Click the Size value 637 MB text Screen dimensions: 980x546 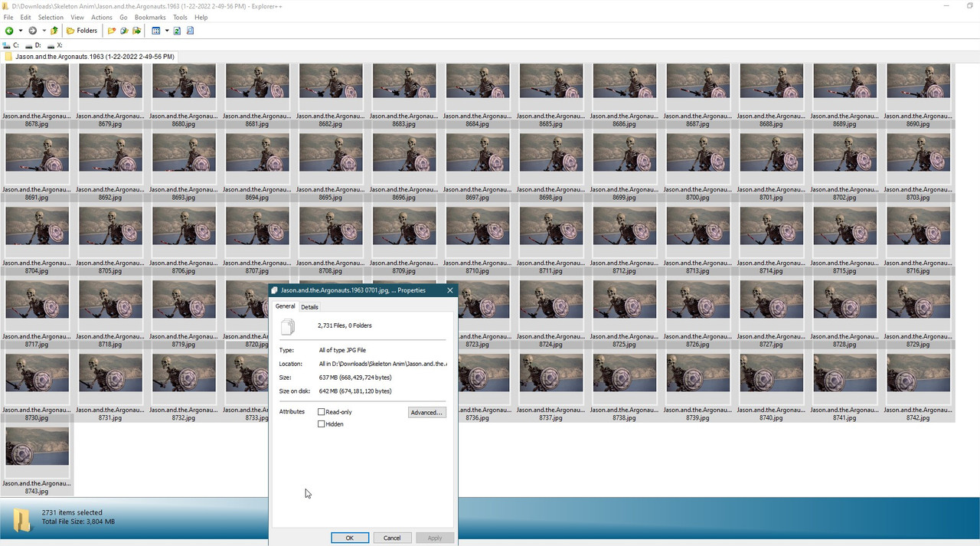pos(355,378)
